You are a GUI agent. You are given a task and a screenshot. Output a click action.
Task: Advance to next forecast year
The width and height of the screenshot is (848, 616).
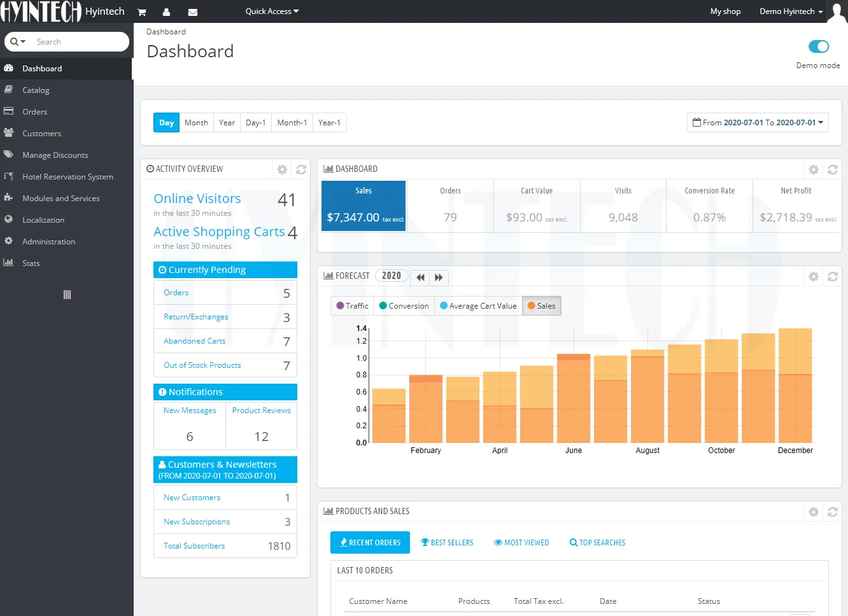(x=439, y=277)
